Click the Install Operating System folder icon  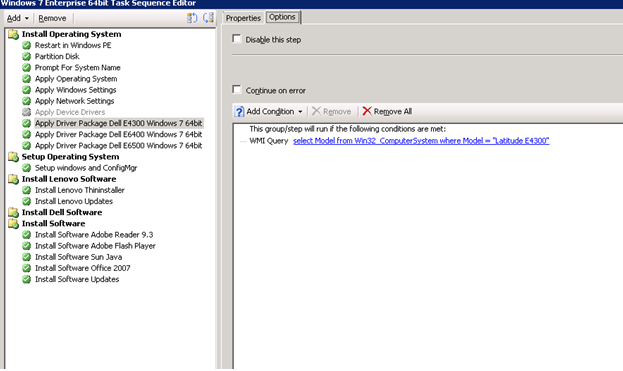tap(14, 35)
